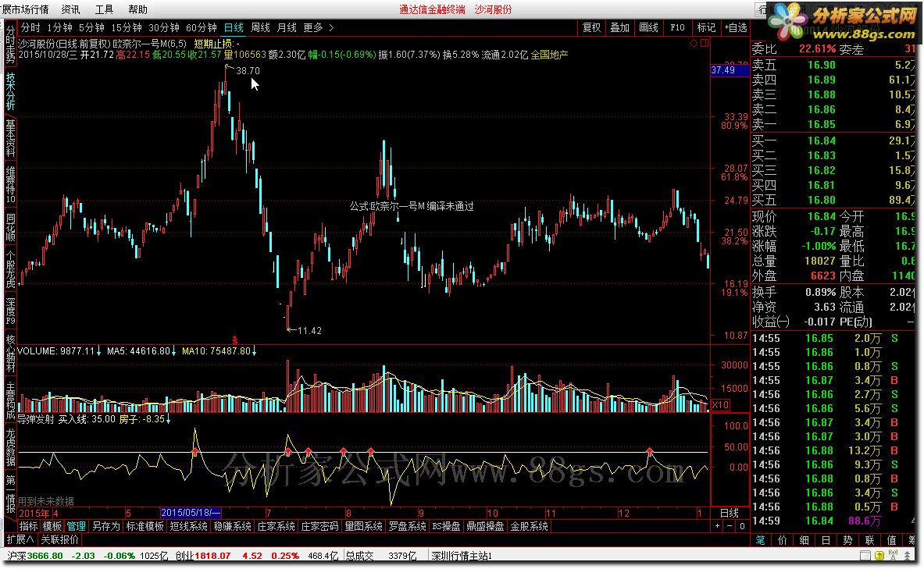Click the arrow next to VOLUME value
924x569 pixels.
coord(98,351)
